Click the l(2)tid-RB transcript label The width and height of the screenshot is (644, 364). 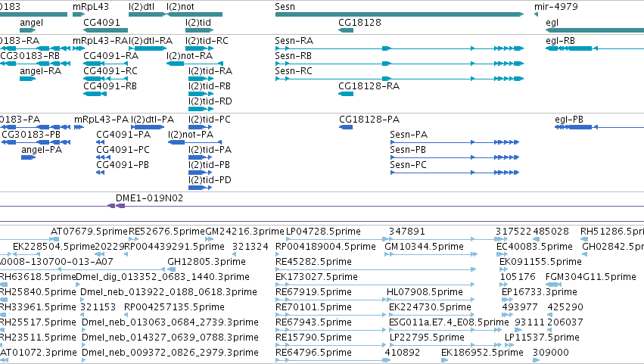(x=210, y=86)
